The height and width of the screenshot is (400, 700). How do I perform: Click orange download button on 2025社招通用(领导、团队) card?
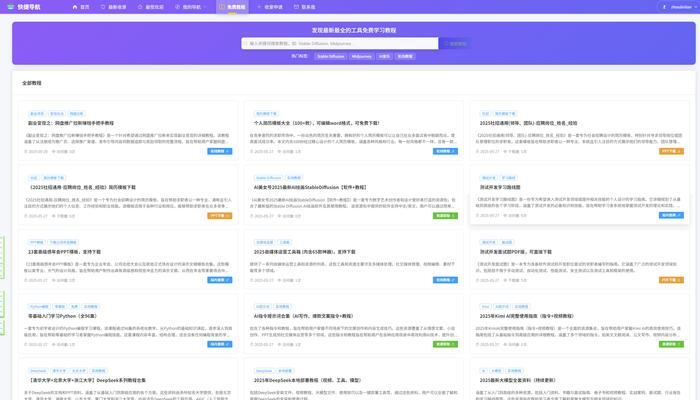[x=671, y=151]
